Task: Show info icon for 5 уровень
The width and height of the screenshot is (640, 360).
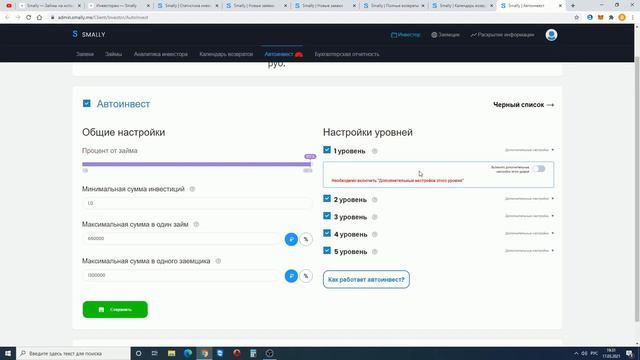Action: click(375, 251)
